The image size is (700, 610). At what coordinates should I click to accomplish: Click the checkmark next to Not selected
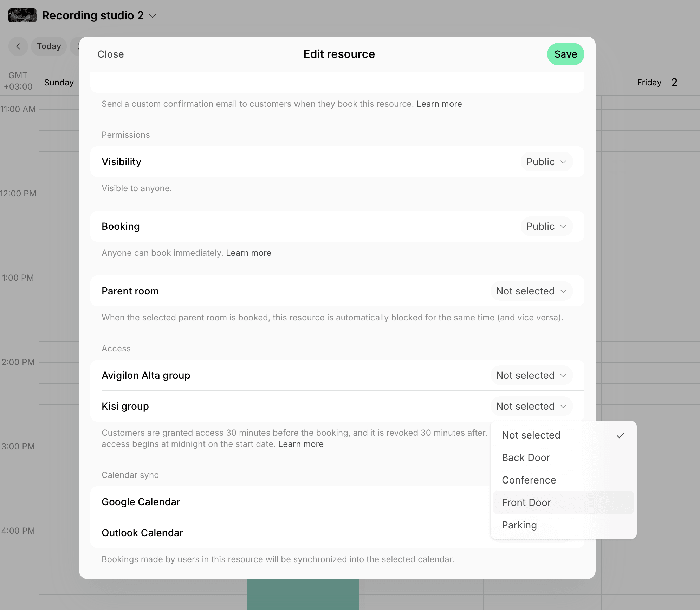pos(621,435)
